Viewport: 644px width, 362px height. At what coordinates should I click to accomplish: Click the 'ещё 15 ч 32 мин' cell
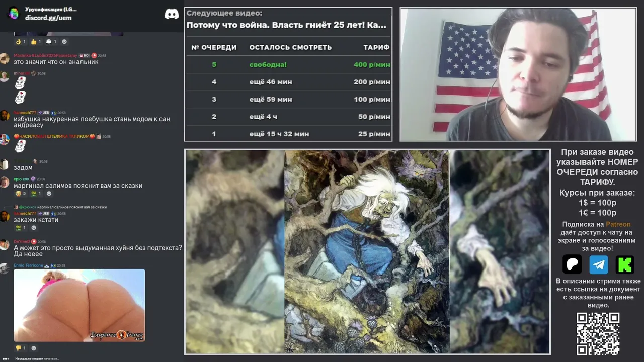[279, 134]
